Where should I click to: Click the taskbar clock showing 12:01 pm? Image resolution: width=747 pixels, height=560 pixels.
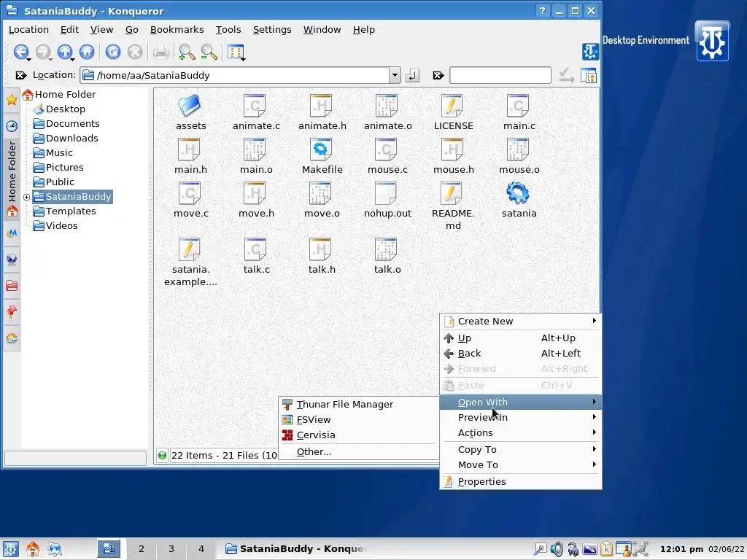[x=681, y=549]
